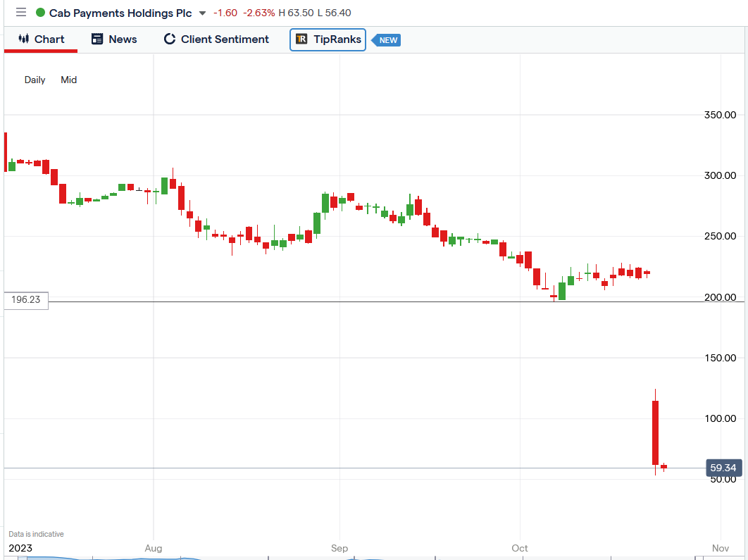Click the -1.60 price change value
This screenshot has height=560, width=748.
point(225,13)
